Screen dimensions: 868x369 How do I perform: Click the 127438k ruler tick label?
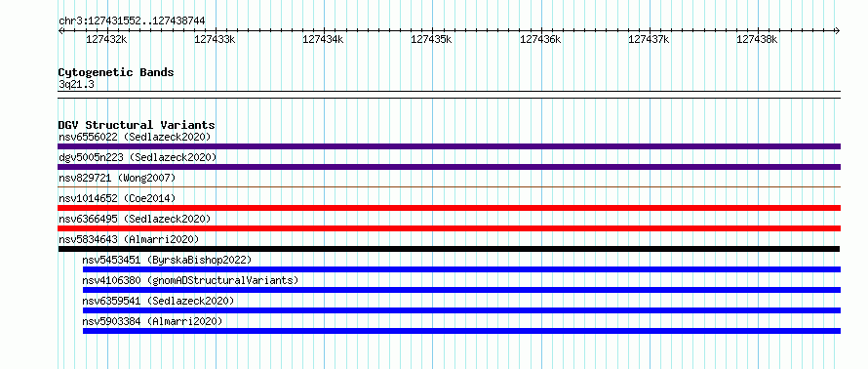(757, 40)
